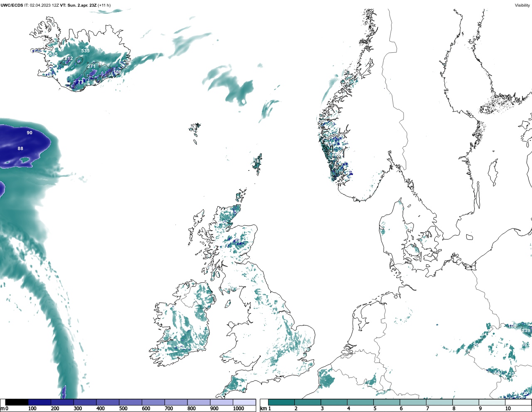Click the 800 tick label in metre legend

pyautogui.click(x=192, y=409)
